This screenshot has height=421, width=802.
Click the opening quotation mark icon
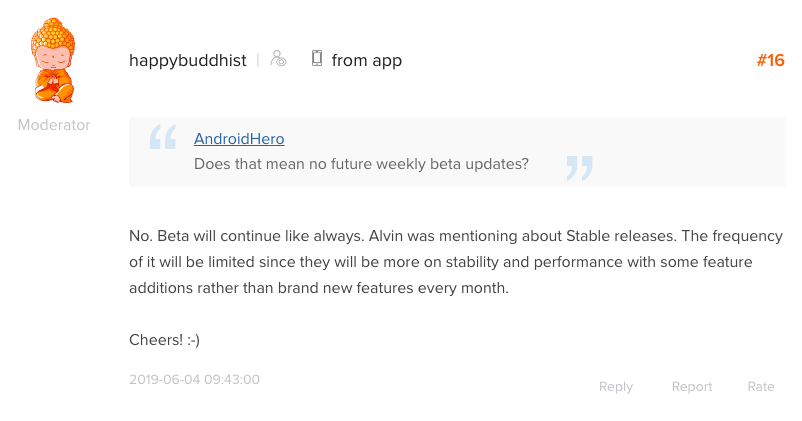(x=163, y=137)
